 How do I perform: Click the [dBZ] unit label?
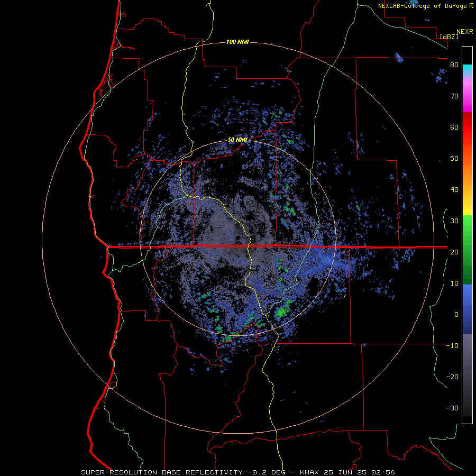449,37
